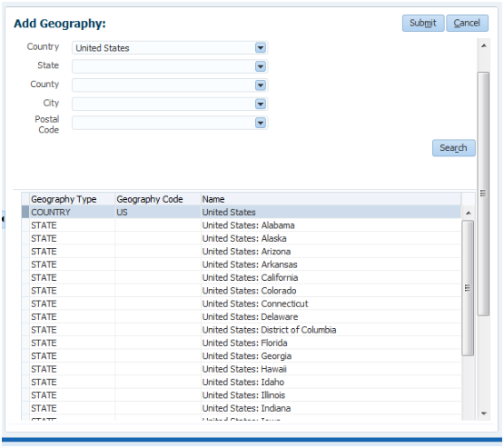The width and height of the screenshot is (504, 448).
Task: Select row United States: Connecticut
Action: (x=242, y=304)
